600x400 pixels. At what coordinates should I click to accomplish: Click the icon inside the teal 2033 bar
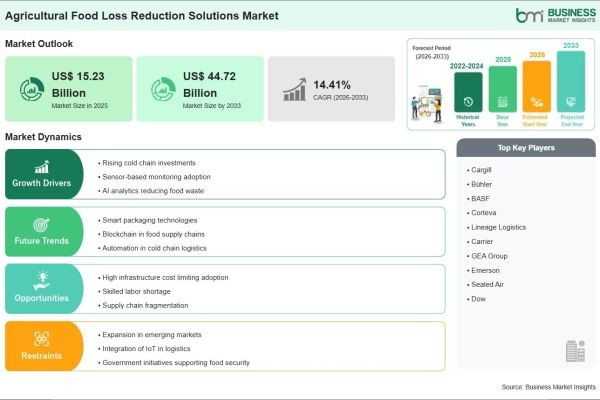coord(571,102)
